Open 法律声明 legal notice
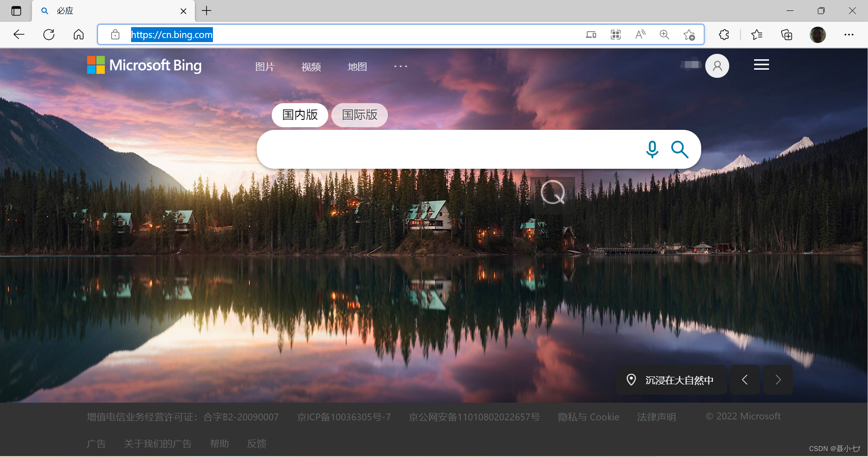Viewport: 868px width, 457px height. point(656,417)
